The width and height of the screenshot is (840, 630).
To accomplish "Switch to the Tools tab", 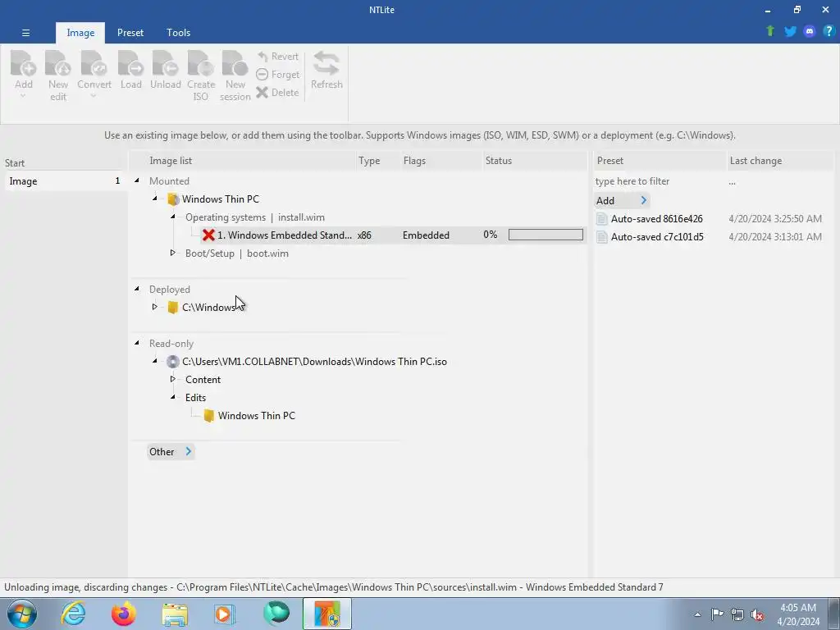I will pos(178,33).
